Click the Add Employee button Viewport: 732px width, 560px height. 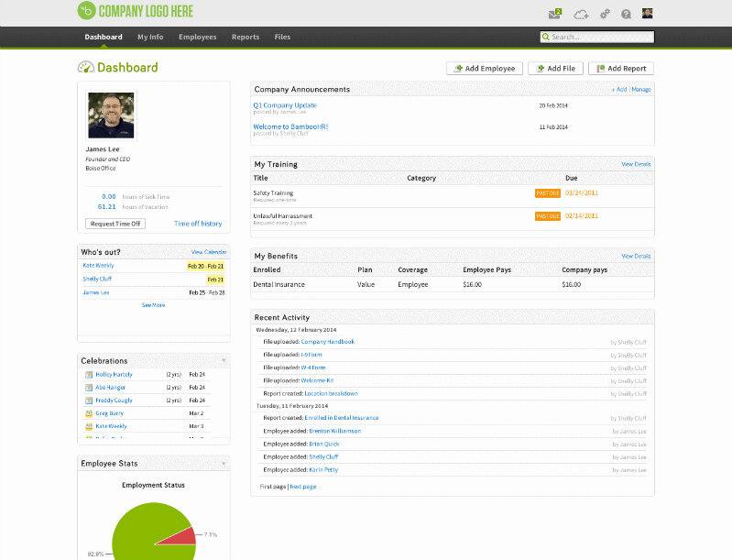485,69
